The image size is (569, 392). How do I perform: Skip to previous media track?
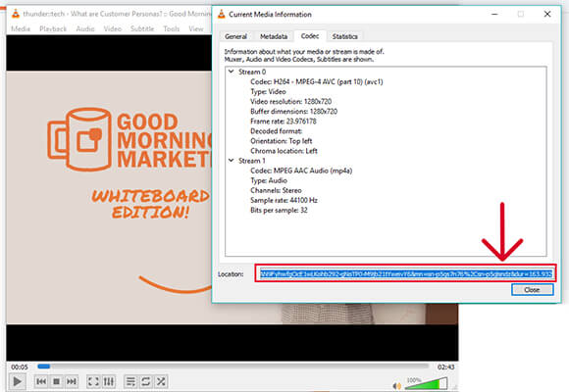pos(41,381)
